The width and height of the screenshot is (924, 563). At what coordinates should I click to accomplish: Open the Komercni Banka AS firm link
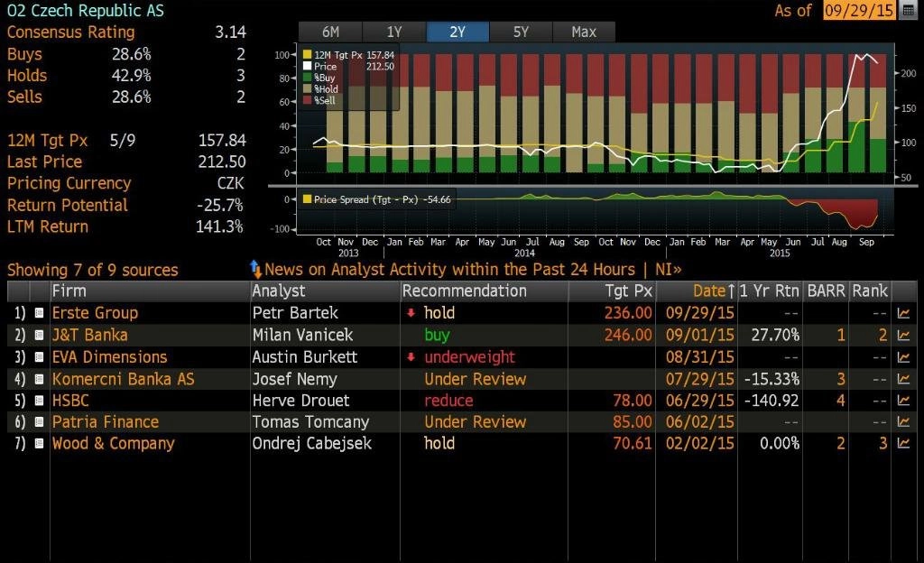point(123,379)
